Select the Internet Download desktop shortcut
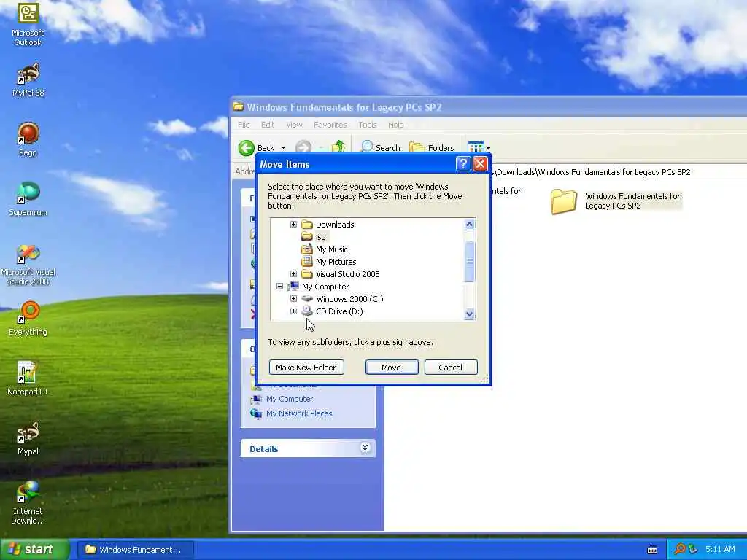Image resolution: width=747 pixels, height=560 pixels. (x=28, y=503)
